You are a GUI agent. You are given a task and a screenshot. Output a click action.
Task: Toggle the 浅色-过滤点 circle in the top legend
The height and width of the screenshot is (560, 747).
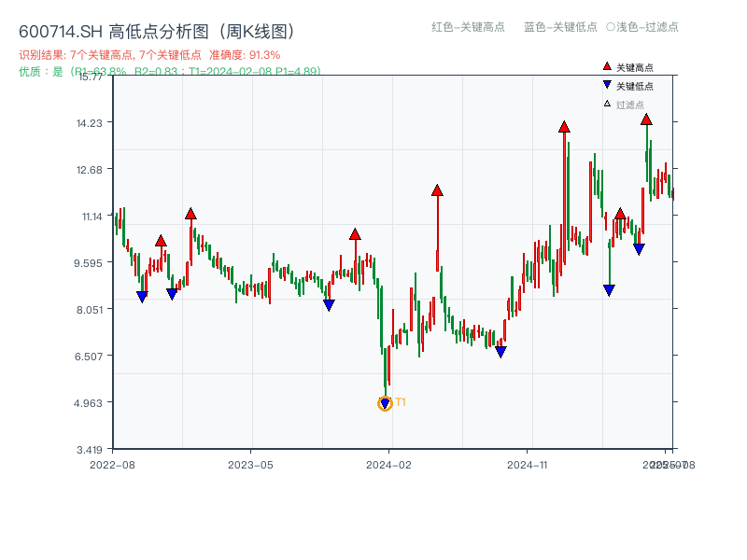pyautogui.click(x=611, y=27)
